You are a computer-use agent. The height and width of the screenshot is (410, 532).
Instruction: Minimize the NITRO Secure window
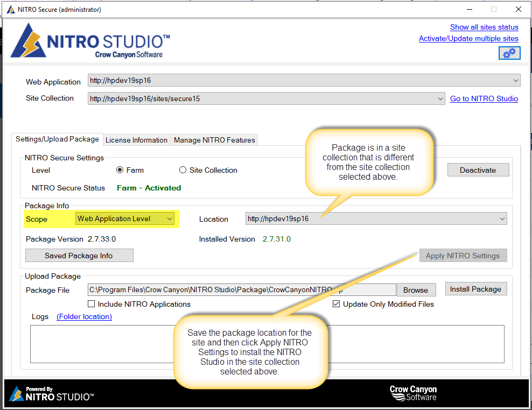[470, 9]
